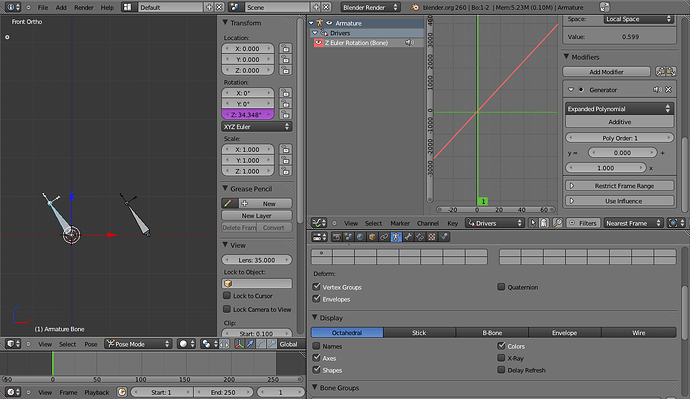Toggle the Axes display checkbox
The width and height of the screenshot is (690, 399).
tap(316, 358)
